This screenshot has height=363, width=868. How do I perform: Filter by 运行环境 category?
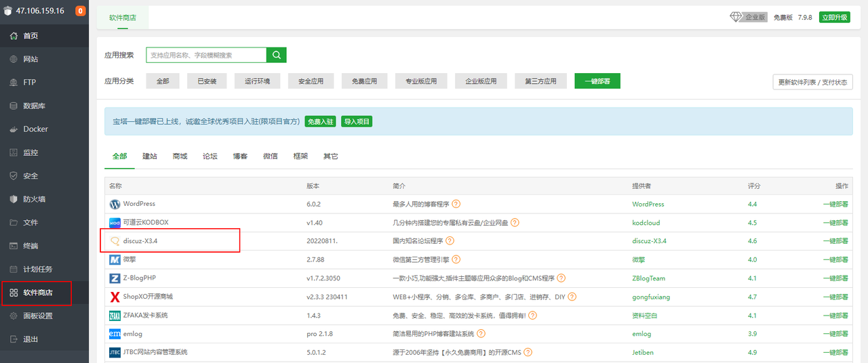pos(257,81)
